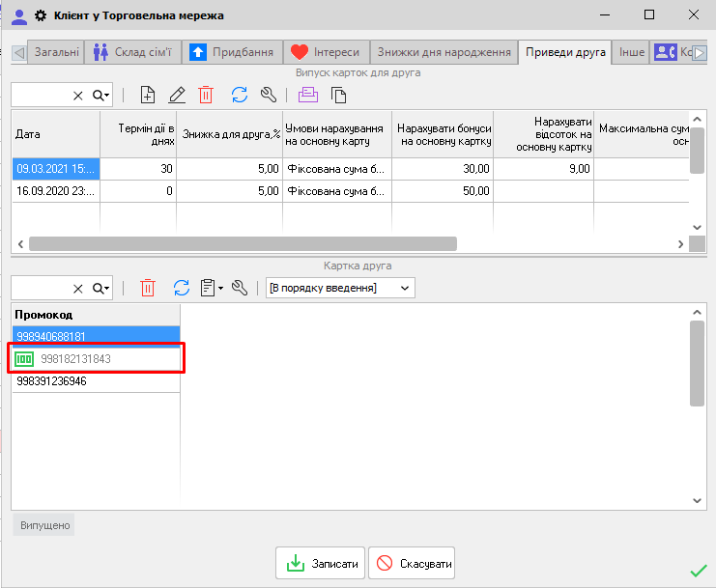Click the Записати save button
The width and height of the screenshot is (716, 588).
click(320, 563)
